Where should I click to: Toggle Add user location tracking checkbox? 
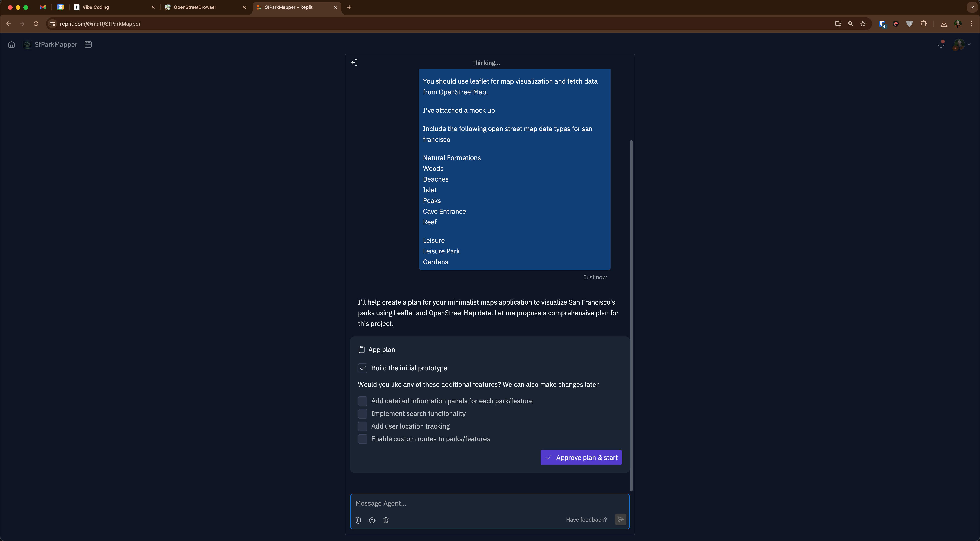tap(363, 426)
